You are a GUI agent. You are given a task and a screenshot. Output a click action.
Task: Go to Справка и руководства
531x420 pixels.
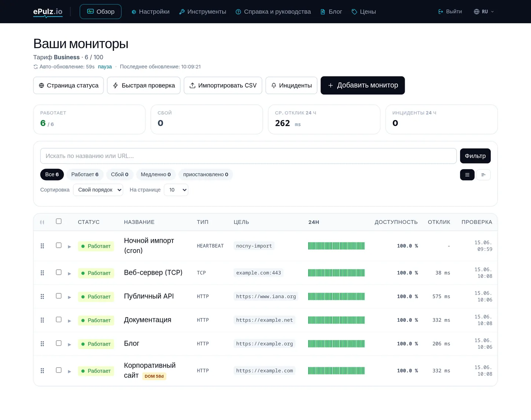coord(273,12)
